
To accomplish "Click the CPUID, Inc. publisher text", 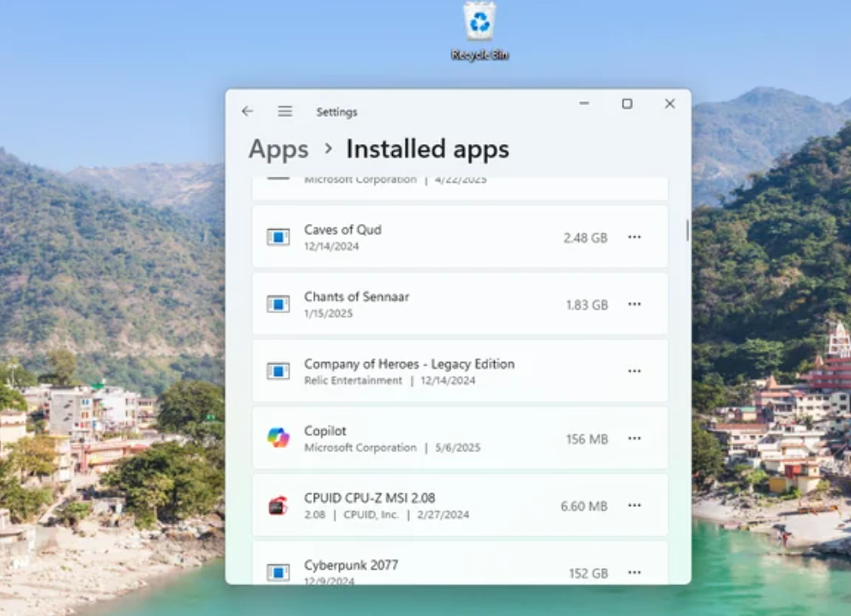I will point(371,515).
